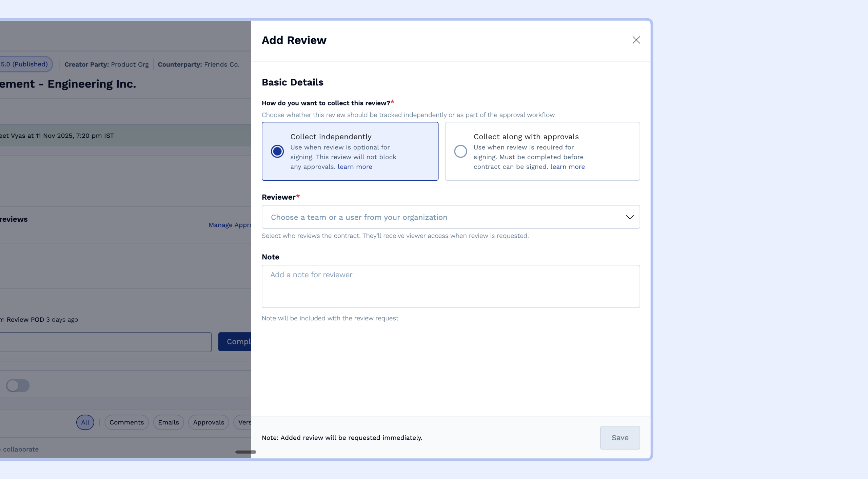
Task: Open learn more under Collect independently
Action: (355, 167)
